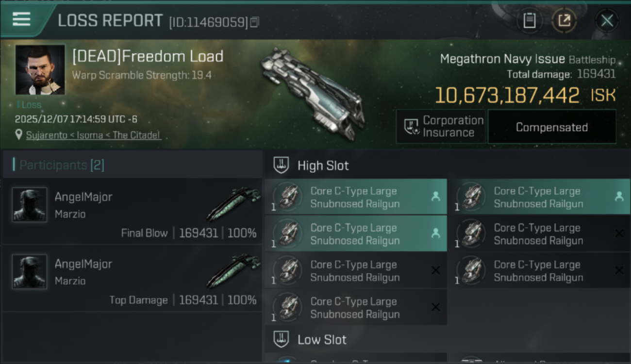Viewport: 631px width, 364px height.
Task: Open the Sujarento location link
Action: (93, 135)
